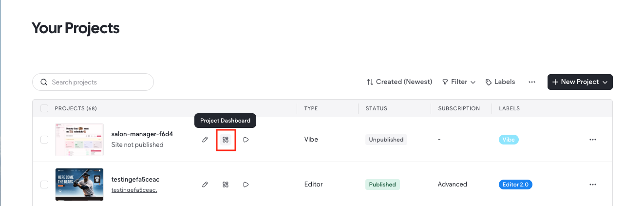This screenshot has height=206, width=644.
Task: Open the toolbar more options ellipsis
Action: [532, 82]
